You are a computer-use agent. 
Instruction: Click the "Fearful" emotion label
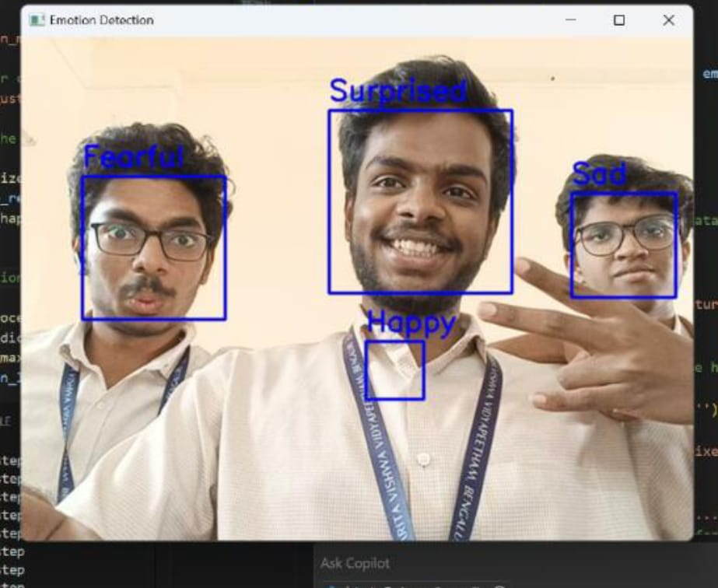click(x=133, y=157)
